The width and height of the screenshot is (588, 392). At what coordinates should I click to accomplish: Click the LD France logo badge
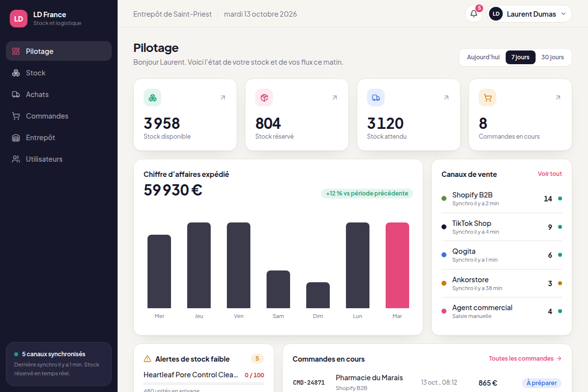click(19, 19)
